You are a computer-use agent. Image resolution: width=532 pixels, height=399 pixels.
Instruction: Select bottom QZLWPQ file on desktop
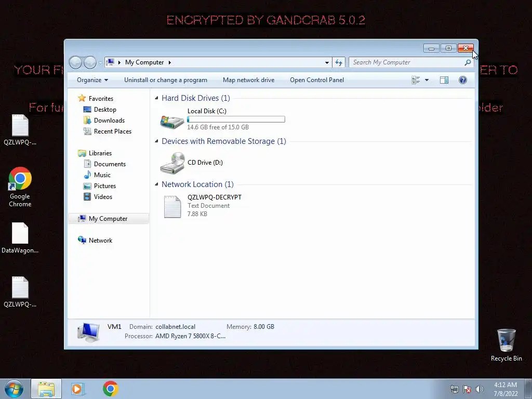click(x=20, y=292)
